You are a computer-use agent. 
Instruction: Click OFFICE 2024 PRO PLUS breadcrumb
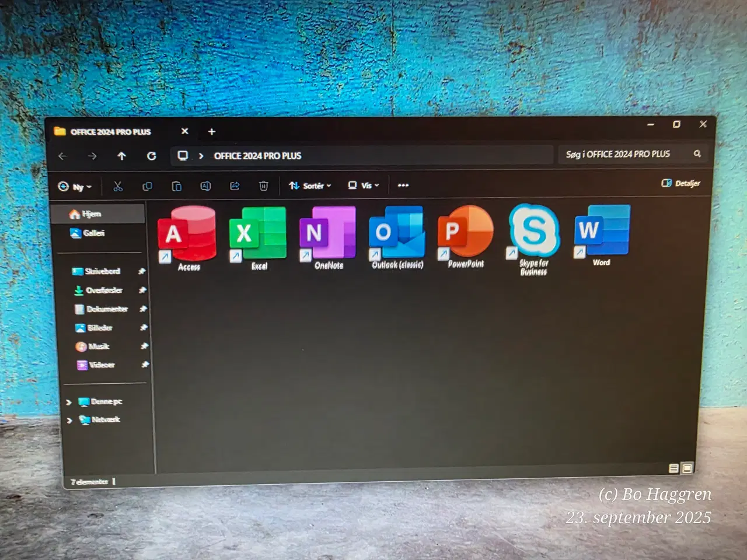[x=257, y=156]
